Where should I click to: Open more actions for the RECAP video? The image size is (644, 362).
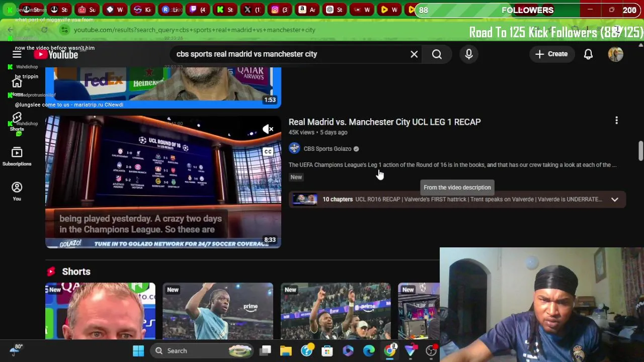tap(616, 121)
